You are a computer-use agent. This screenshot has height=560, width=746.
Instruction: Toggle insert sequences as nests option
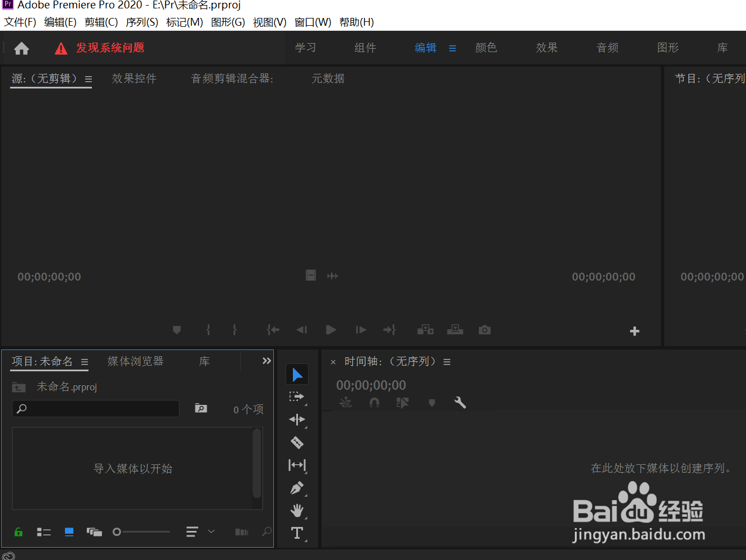[x=346, y=403]
